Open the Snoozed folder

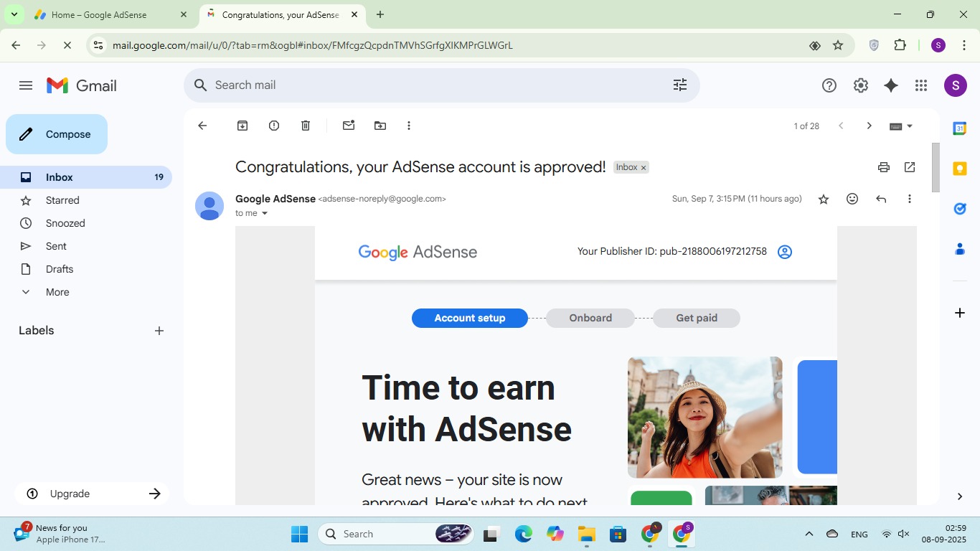click(86, 223)
